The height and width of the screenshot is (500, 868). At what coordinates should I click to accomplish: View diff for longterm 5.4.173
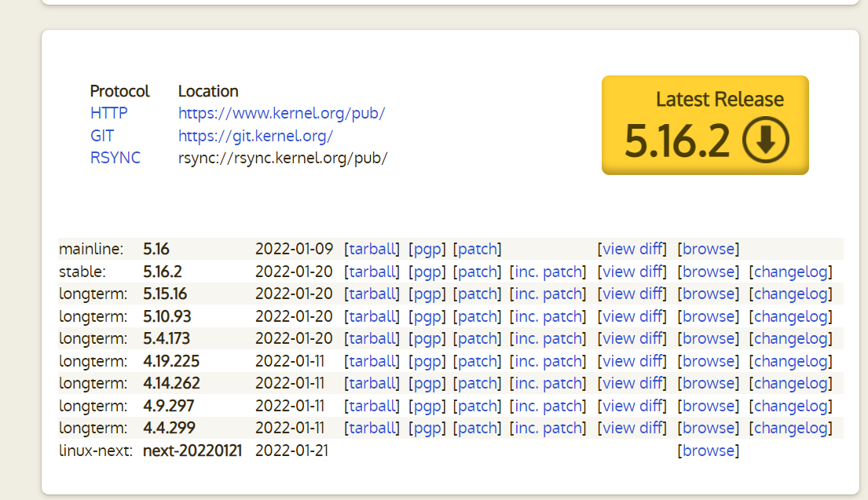pyautogui.click(x=632, y=338)
